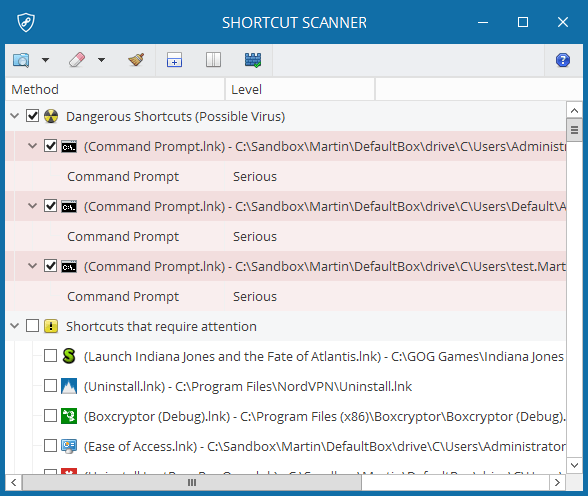
Task: Uncheck Command Prompt.lnk Default user checkbox
Action: 50,206
